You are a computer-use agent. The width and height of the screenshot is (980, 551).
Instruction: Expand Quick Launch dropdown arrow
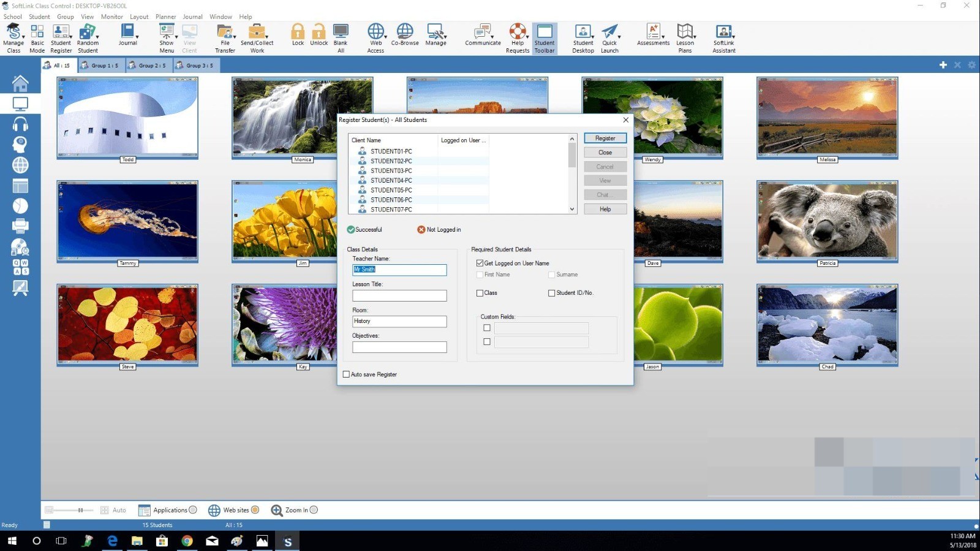click(619, 37)
